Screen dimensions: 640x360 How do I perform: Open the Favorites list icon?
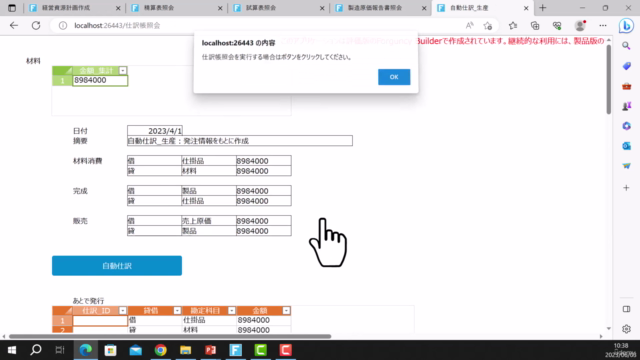pos(513,26)
